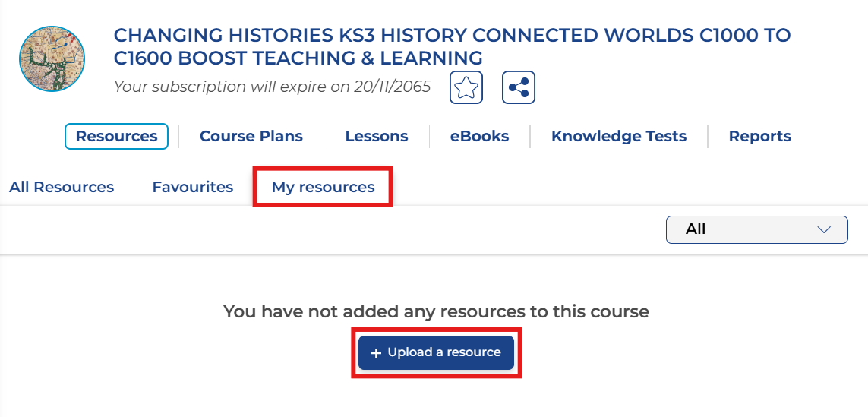The image size is (868, 417).
Task: Open Knowledge Tests
Action: [x=619, y=137]
